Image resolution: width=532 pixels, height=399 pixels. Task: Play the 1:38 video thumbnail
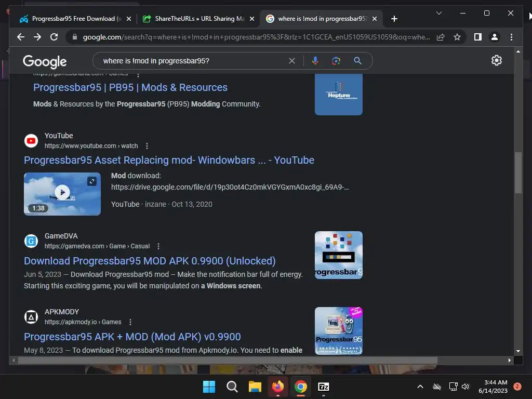(62, 194)
